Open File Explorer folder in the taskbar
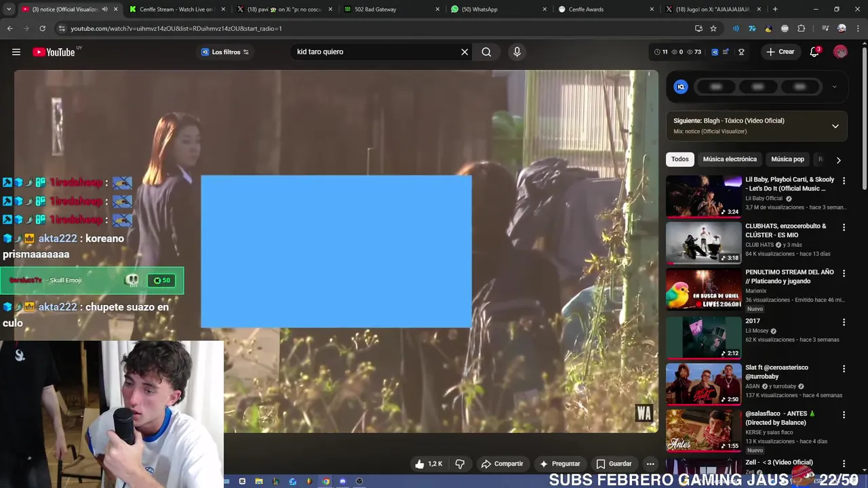868x488 pixels. pyautogui.click(x=259, y=481)
